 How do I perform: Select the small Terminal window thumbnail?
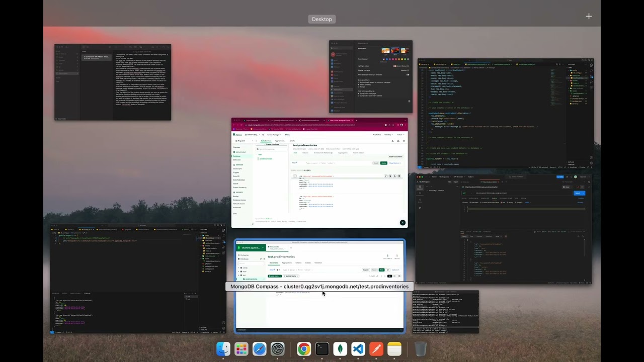446,312
